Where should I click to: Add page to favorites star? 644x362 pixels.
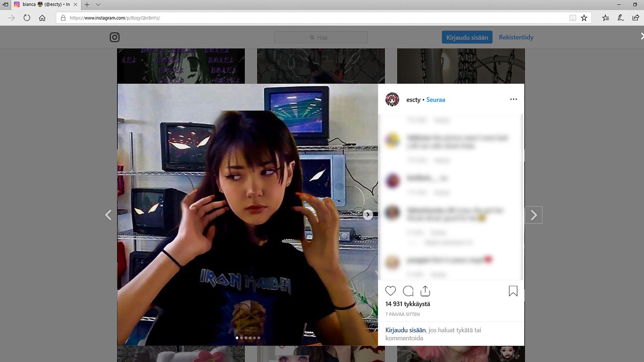click(584, 18)
